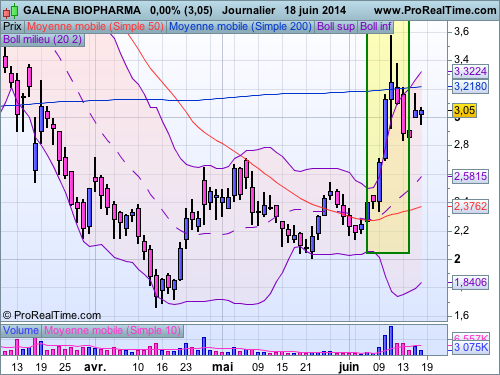Open Moyenne mobile (Simple 50) label

click(95, 26)
